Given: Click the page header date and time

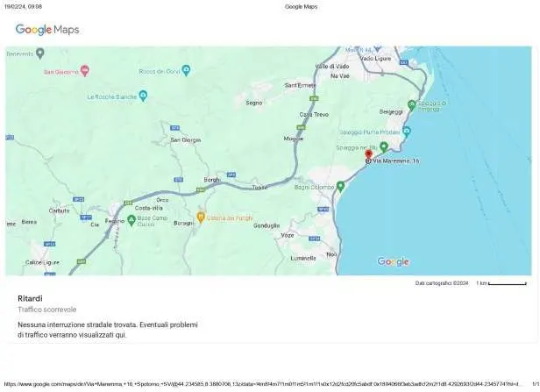Looking at the screenshot, I should pos(23,6).
